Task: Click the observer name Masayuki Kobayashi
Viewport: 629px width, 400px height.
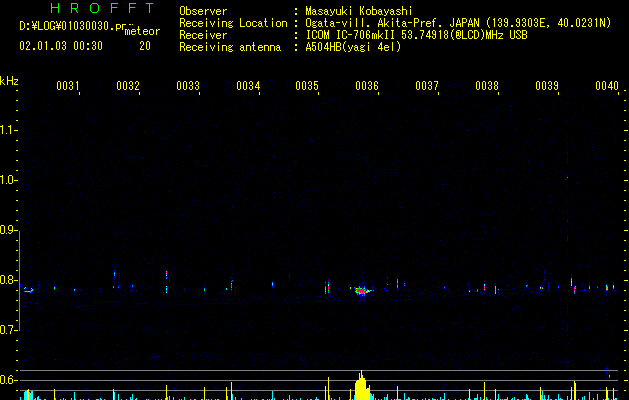Action: point(359,11)
